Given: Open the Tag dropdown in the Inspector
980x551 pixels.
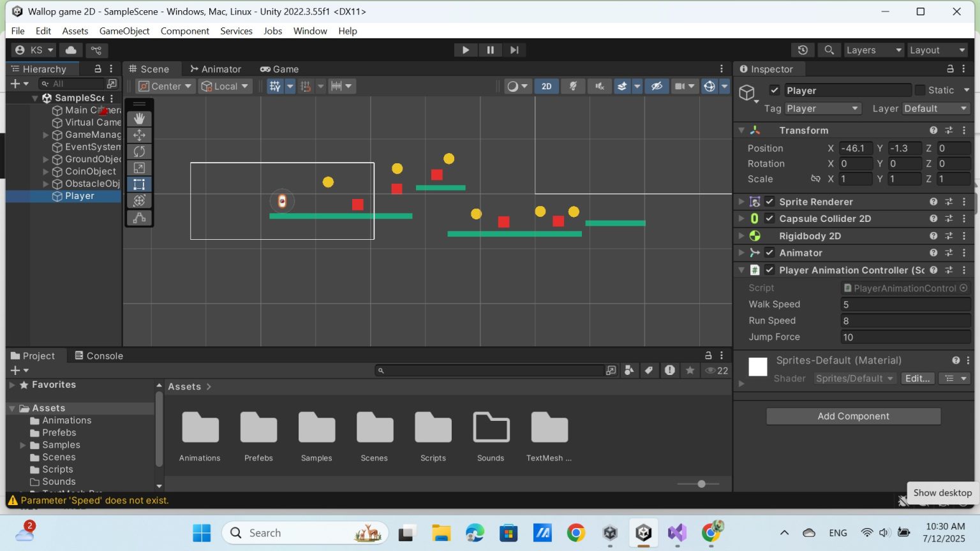Looking at the screenshot, I should coord(822,108).
